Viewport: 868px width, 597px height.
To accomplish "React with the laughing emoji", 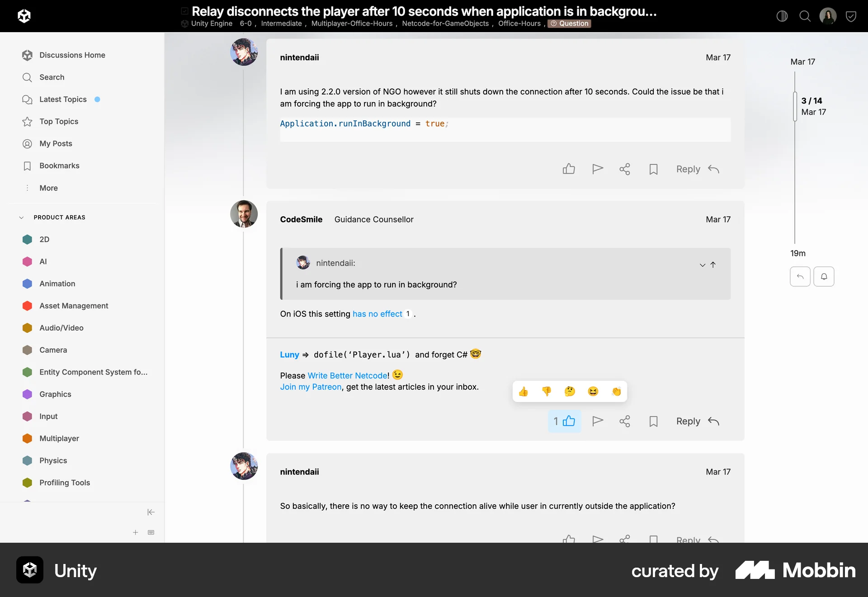I will [x=593, y=391].
